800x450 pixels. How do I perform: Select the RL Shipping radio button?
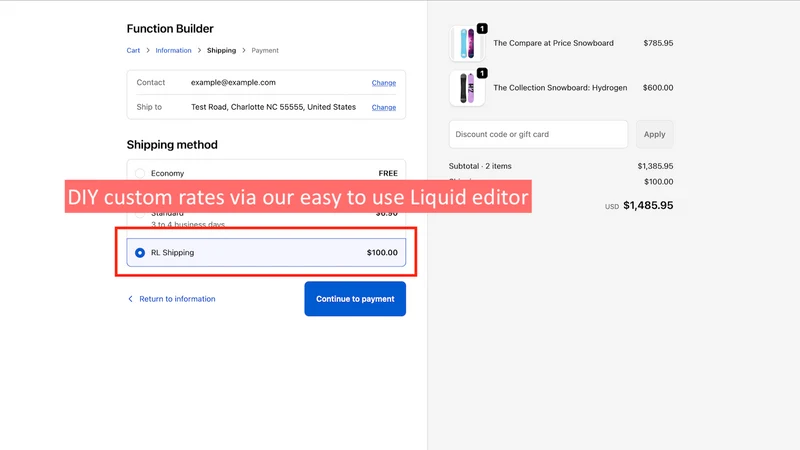click(140, 253)
